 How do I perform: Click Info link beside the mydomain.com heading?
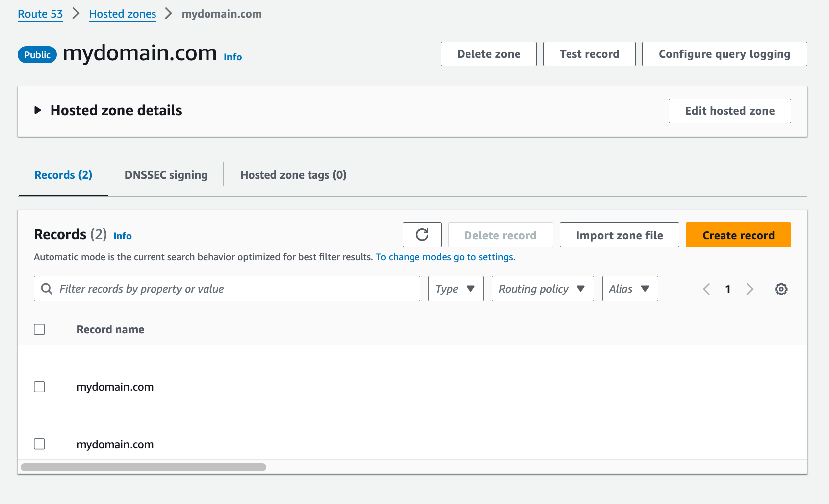click(x=232, y=57)
